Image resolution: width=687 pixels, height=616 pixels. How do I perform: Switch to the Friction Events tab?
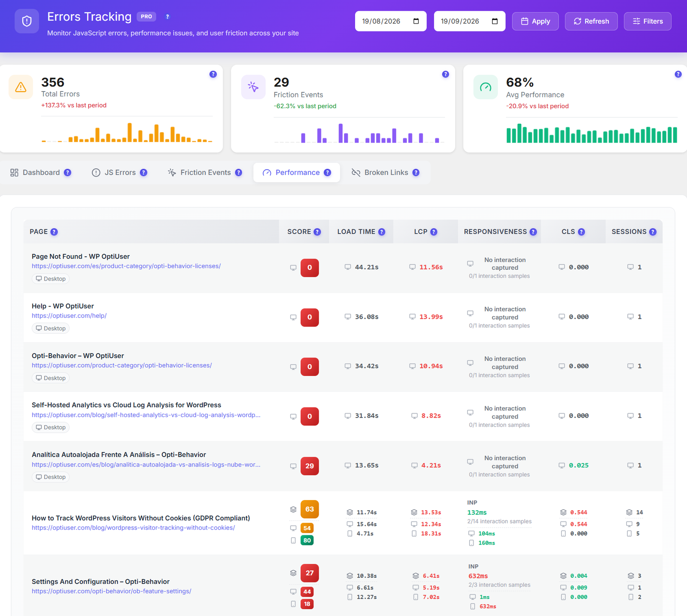205,173
